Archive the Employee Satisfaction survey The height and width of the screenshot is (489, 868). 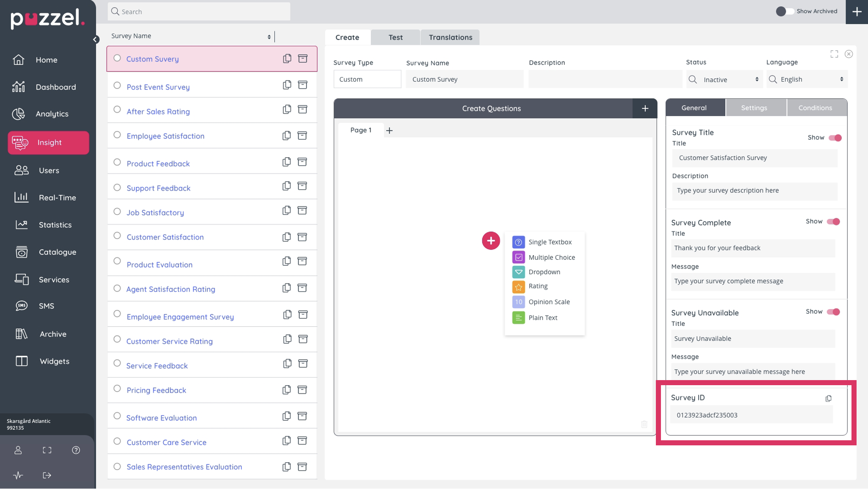302,136
